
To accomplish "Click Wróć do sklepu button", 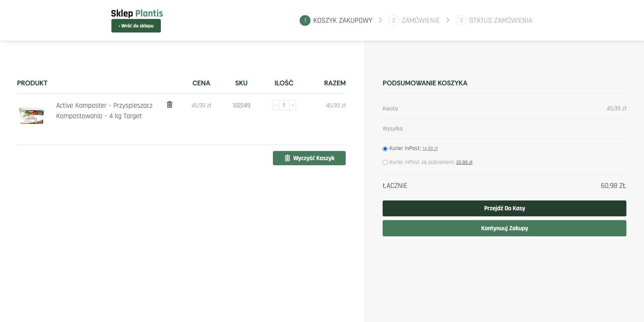I will tap(136, 26).
